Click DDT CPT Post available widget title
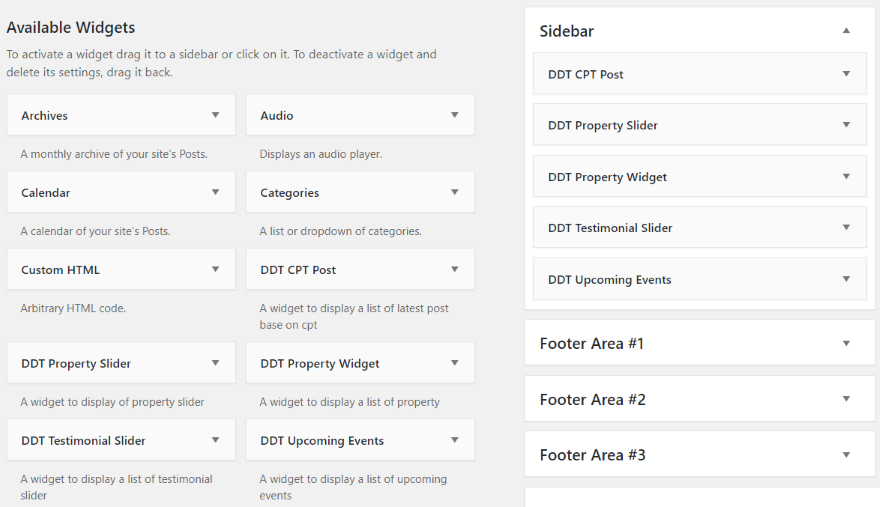The image size is (880, 507). coord(298,270)
